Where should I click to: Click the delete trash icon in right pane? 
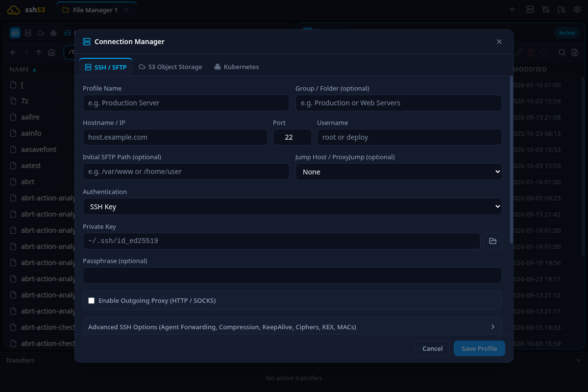point(532,52)
